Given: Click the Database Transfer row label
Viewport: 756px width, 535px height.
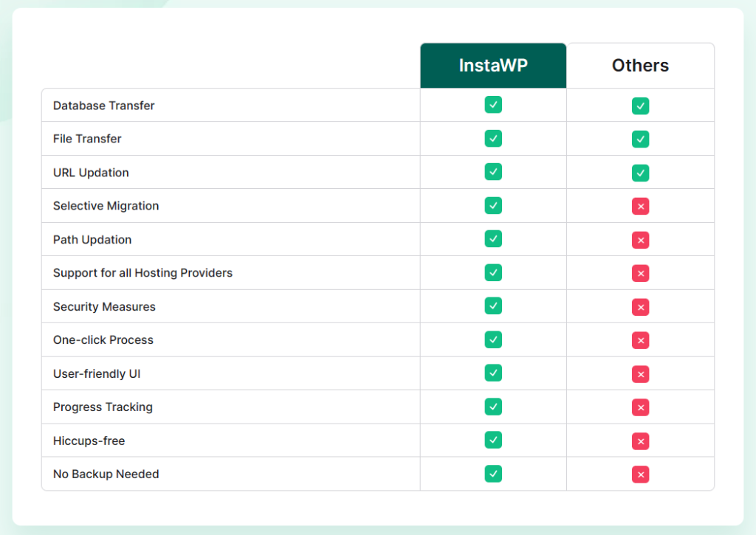Looking at the screenshot, I should [x=103, y=106].
